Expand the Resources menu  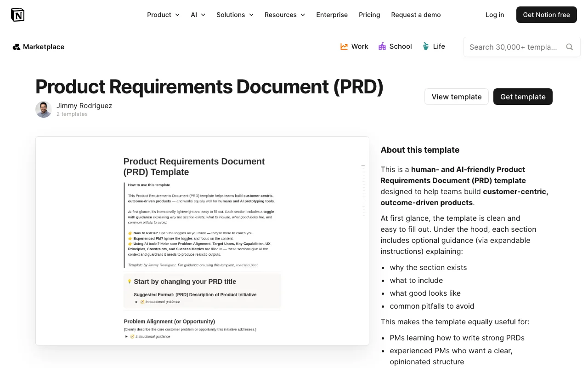tap(285, 15)
